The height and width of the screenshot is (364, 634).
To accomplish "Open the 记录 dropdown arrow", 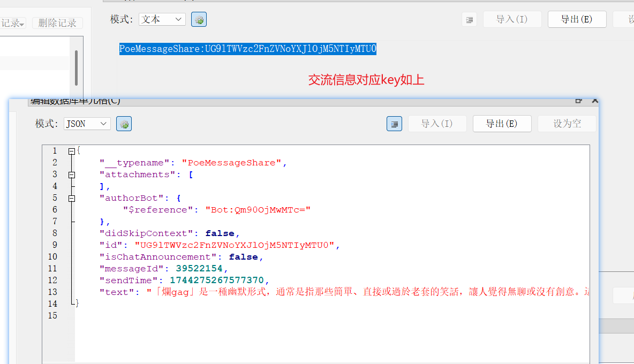I will pyautogui.click(x=22, y=24).
